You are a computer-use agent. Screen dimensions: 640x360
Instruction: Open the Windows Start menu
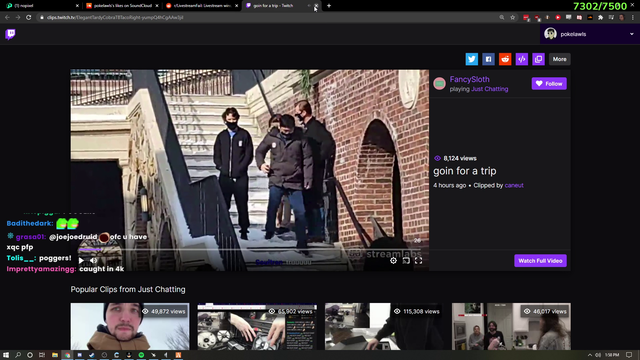pyautogui.click(x=6, y=355)
